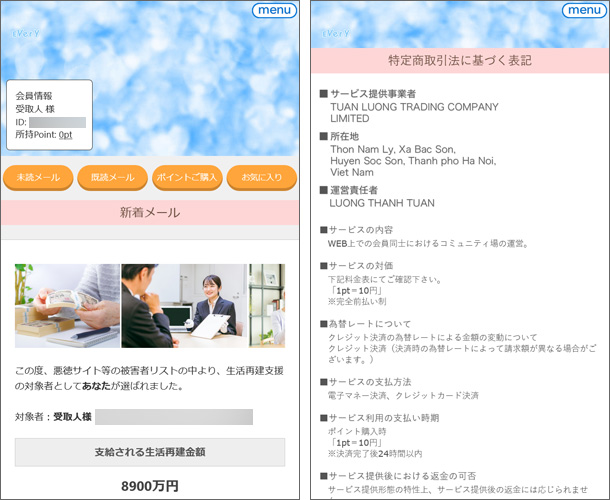Viewport: 610px width, 500px height.
Task: Click the 8900万円 amount text
Action: (x=150, y=485)
